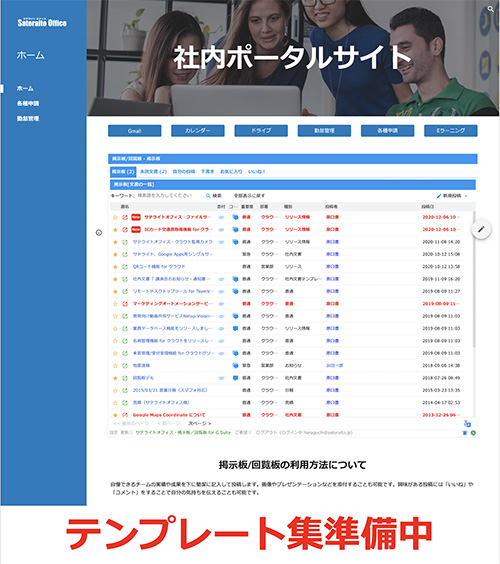Click the keyword search input field
Image resolution: width=500 pixels, height=564 pixels.
point(168,196)
